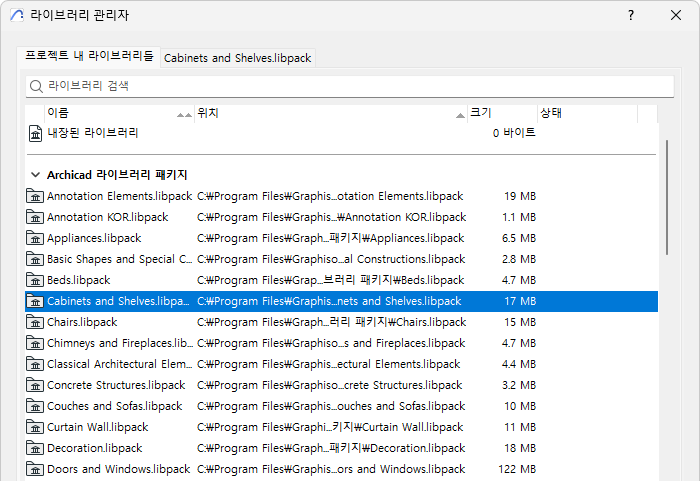Open help with the question mark button
The height and width of the screenshot is (481, 700).
point(631,15)
